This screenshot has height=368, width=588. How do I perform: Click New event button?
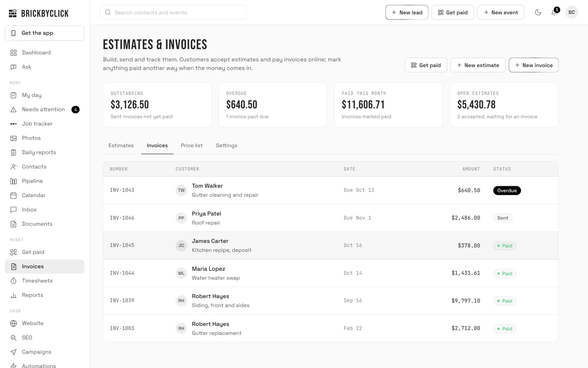point(501,13)
